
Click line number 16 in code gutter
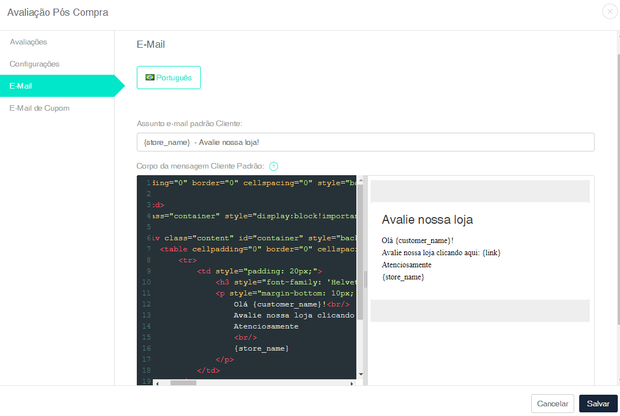(146, 348)
